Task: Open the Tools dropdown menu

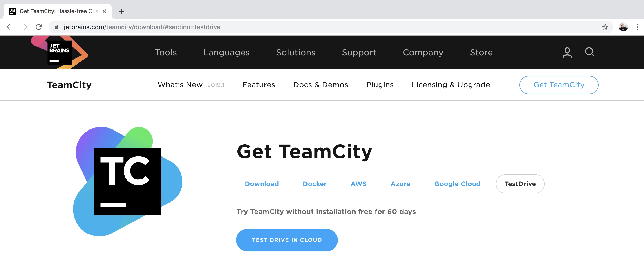Action: (x=166, y=52)
